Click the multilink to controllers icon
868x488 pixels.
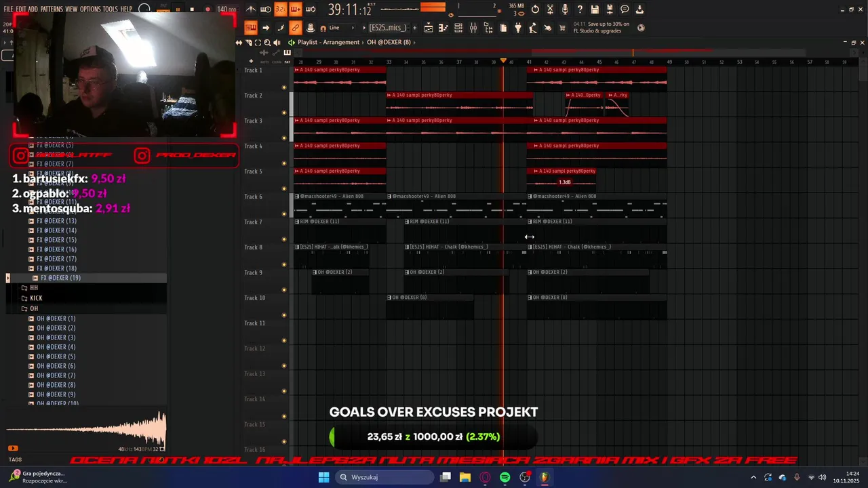click(296, 28)
